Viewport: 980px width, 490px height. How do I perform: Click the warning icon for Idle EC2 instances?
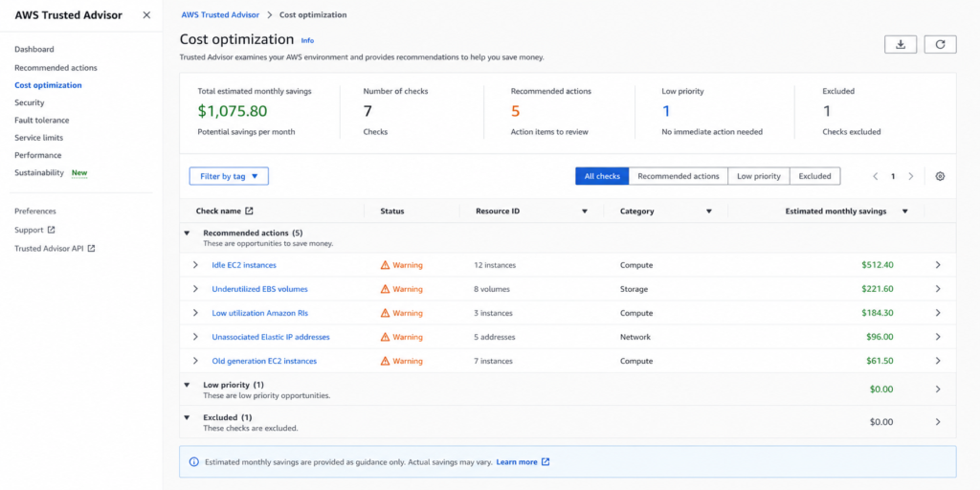[385, 265]
